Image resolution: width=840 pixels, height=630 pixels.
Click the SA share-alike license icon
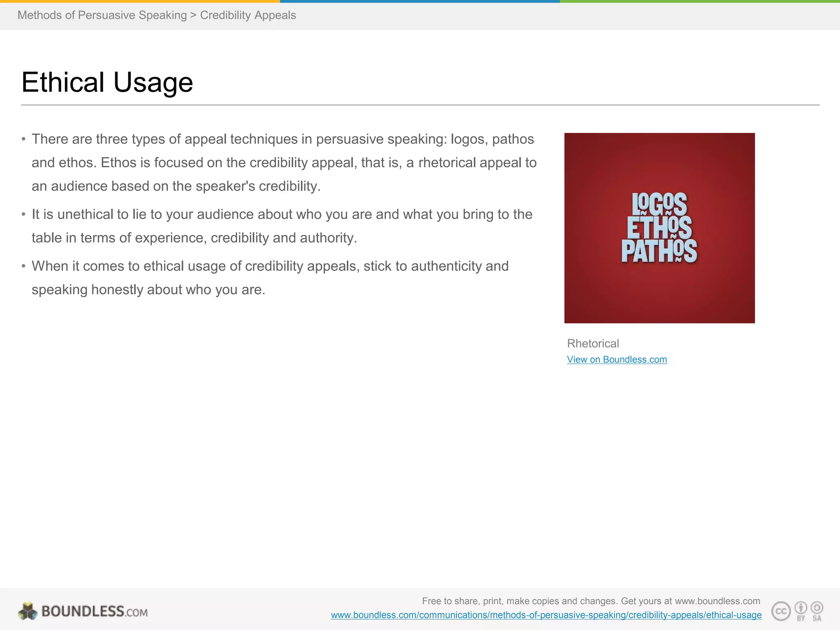817,609
